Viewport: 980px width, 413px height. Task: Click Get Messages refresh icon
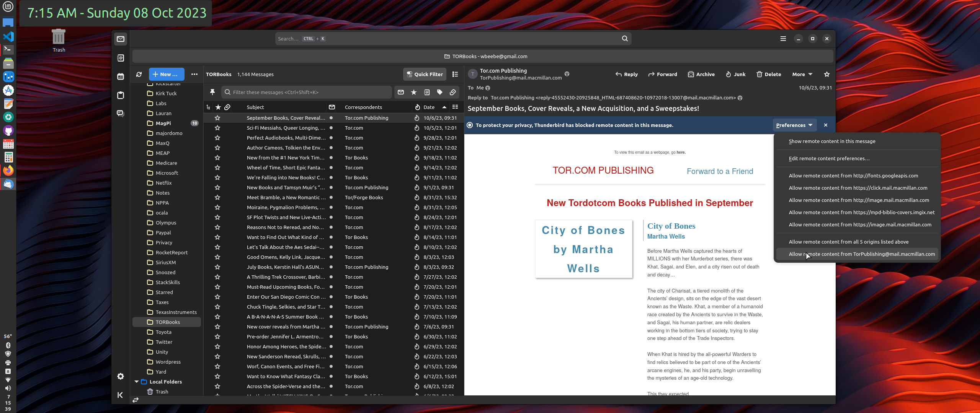(139, 74)
